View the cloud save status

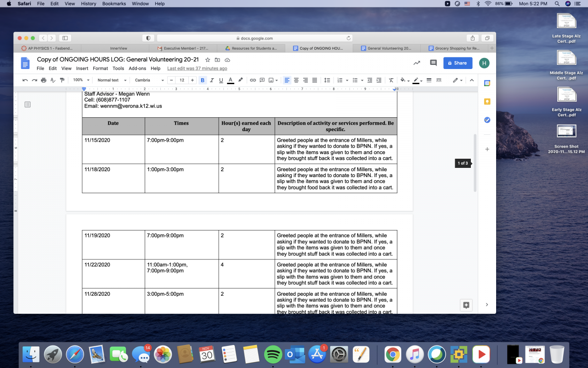tap(227, 60)
